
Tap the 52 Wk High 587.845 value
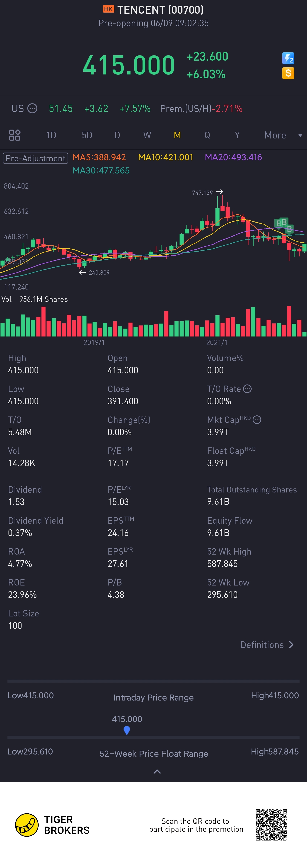[x=223, y=564]
